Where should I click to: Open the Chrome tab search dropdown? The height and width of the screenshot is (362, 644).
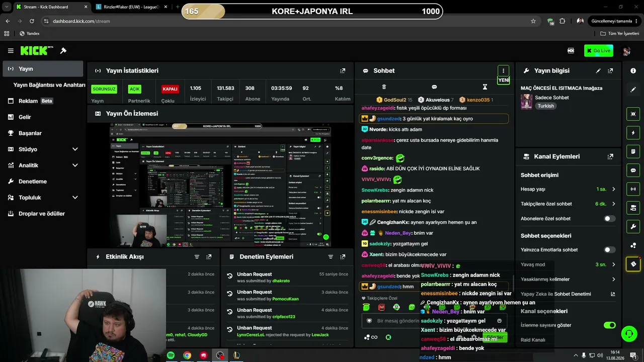point(7,7)
